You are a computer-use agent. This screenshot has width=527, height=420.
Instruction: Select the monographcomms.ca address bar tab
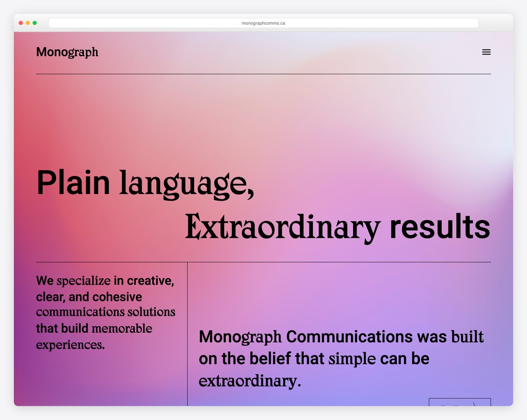[x=263, y=22]
